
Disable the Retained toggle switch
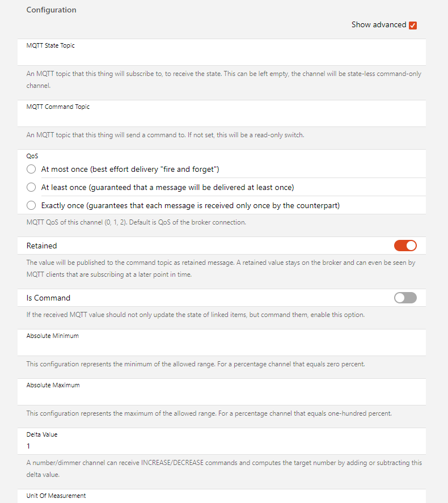click(405, 246)
